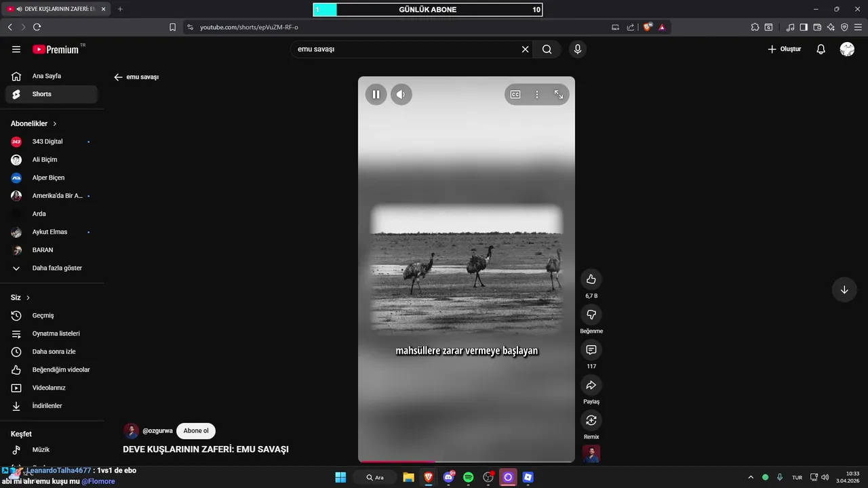Run the search with magnifier button
This screenshot has height=488, width=868.
tap(547, 49)
